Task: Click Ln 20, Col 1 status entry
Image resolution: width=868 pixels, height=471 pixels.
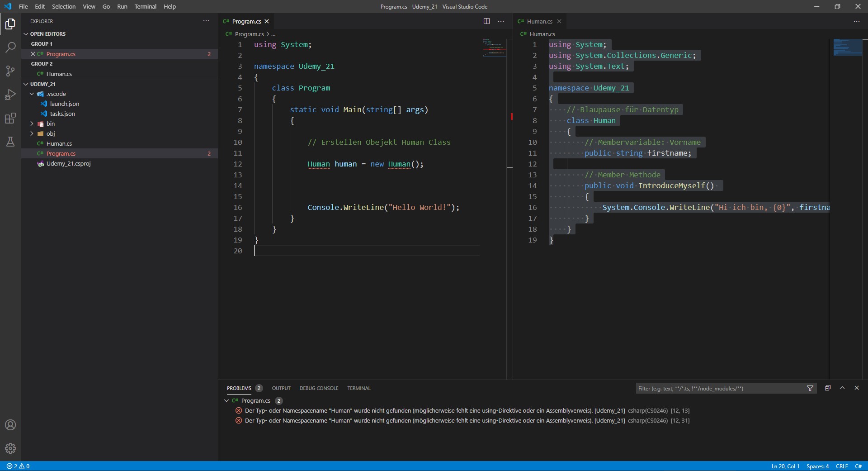Action: point(785,466)
